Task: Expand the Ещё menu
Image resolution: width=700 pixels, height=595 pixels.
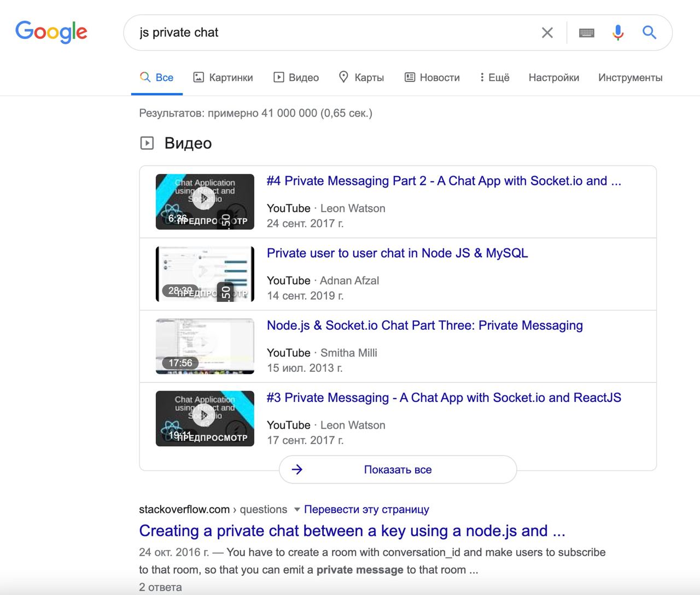Action: click(x=494, y=78)
